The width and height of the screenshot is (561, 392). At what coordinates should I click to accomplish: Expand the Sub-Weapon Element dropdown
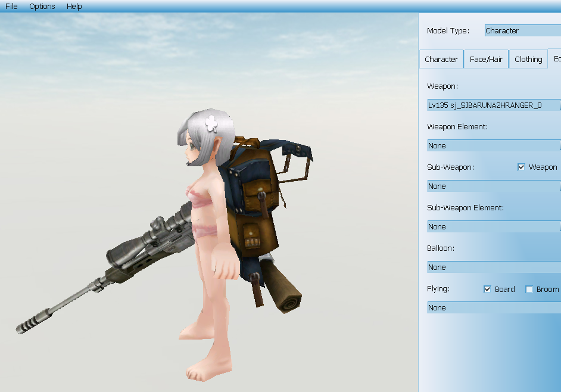click(x=494, y=227)
